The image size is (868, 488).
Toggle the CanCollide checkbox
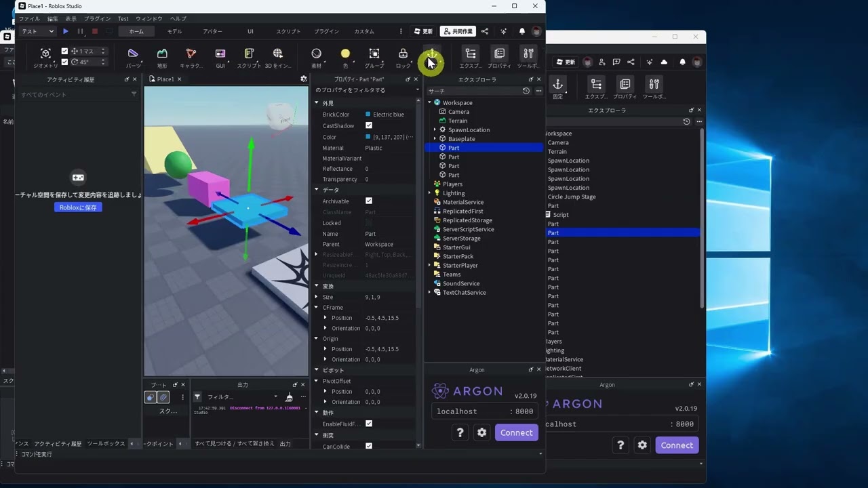[x=369, y=446]
